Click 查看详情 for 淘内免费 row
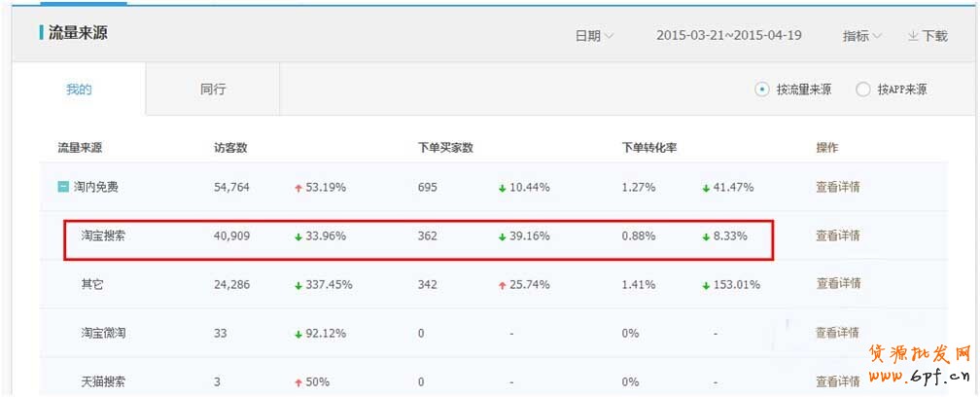This screenshot has height=397, width=980. pos(837,187)
